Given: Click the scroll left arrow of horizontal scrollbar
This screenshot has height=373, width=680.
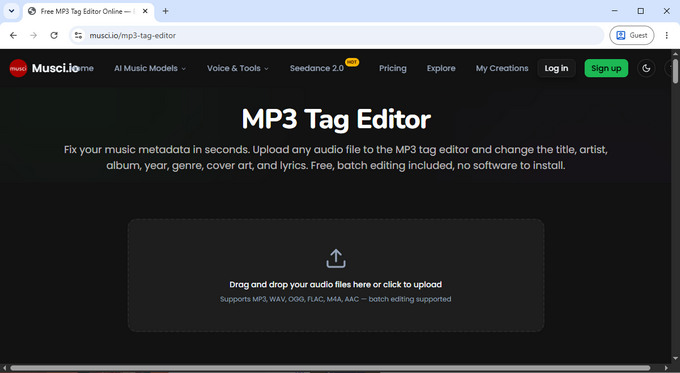Looking at the screenshot, I should pyautogui.click(x=4, y=368).
